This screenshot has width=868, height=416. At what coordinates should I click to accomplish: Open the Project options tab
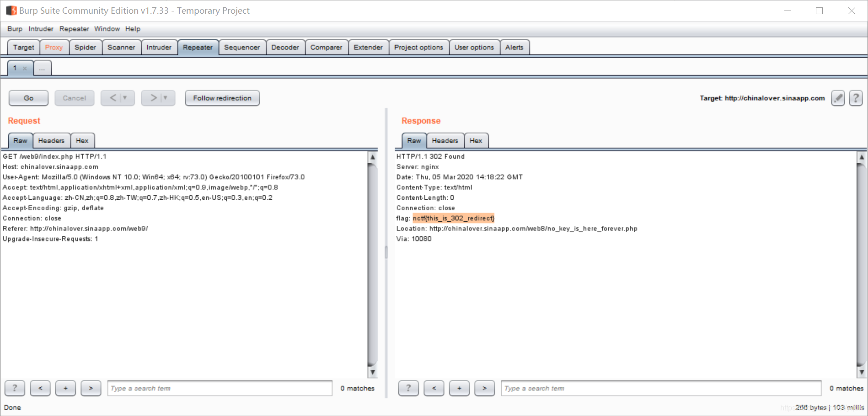pyautogui.click(x=419, y=47)
